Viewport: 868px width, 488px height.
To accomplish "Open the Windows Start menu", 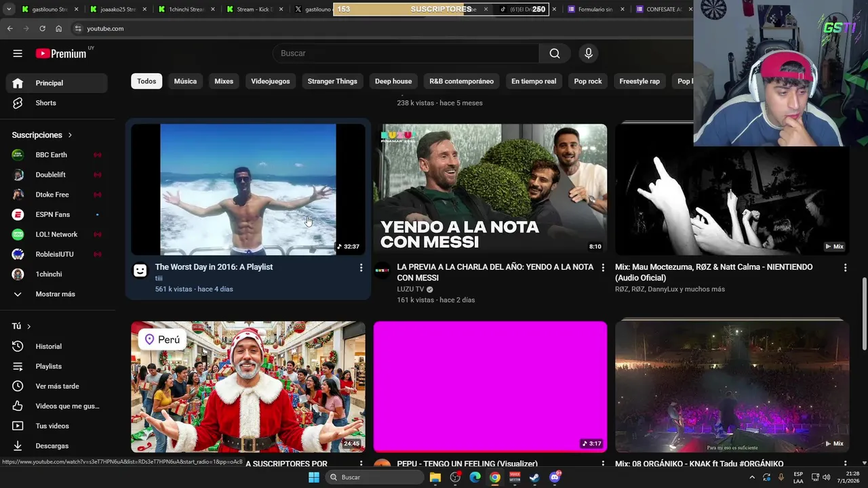I will click(313, 477).
